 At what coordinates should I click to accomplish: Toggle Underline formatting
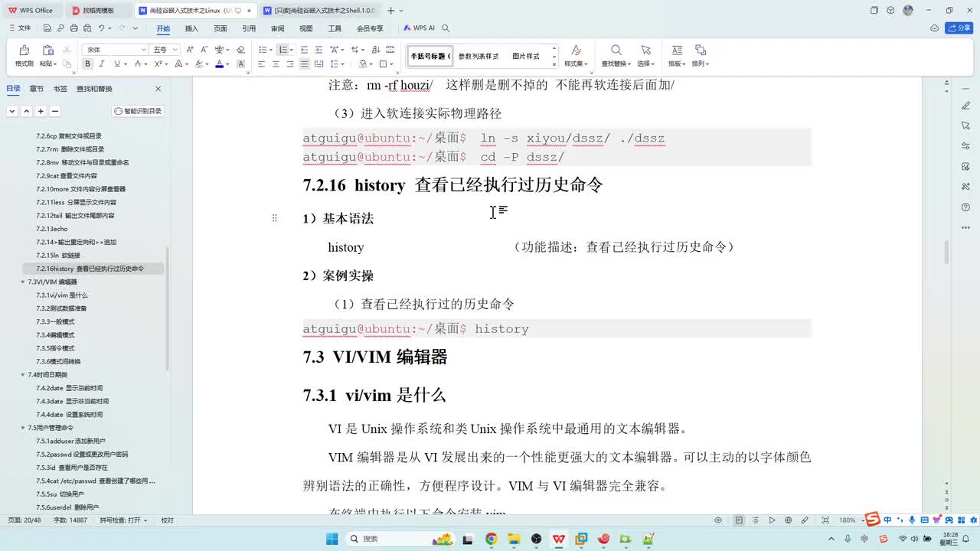116,64
